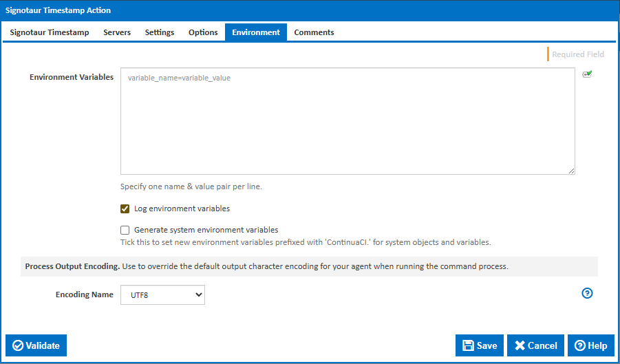Image resolution: width=620 pixels, height=364 pixels.
Task: Switch to the Signotaur Timestamp tab
Action: [50, 32]
